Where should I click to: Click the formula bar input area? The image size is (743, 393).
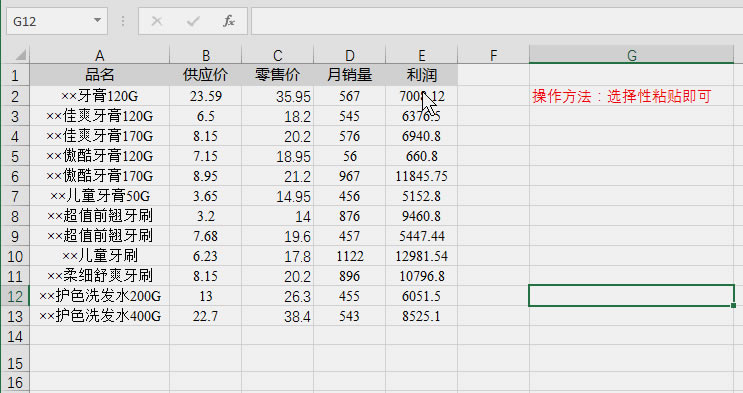497,21
